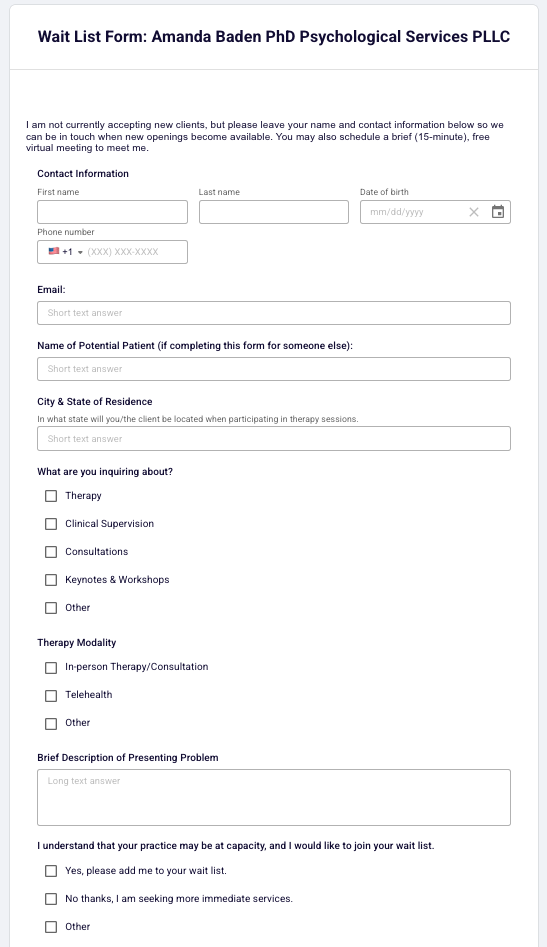This screenshot has width=547, height=947.
Task: Select Keynotes & Workshops checkbox
Action: click(51, 580)
